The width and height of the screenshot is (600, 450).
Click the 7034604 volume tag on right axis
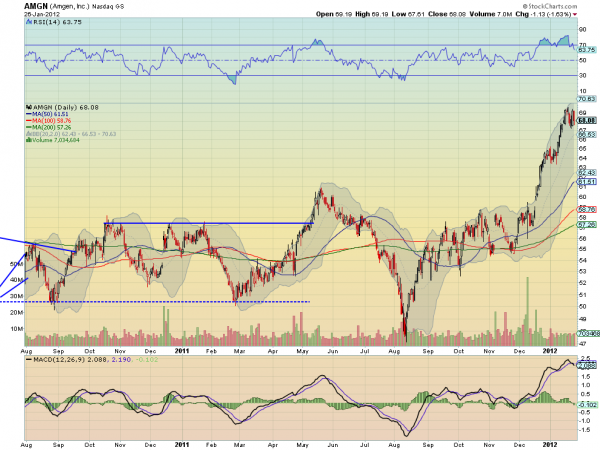(588, 334)
